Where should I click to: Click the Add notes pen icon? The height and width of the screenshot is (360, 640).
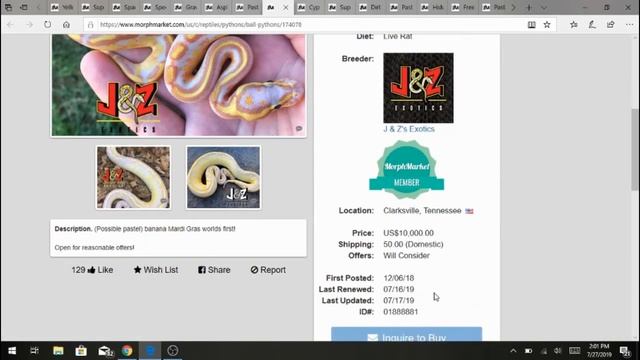coord(592,24)
